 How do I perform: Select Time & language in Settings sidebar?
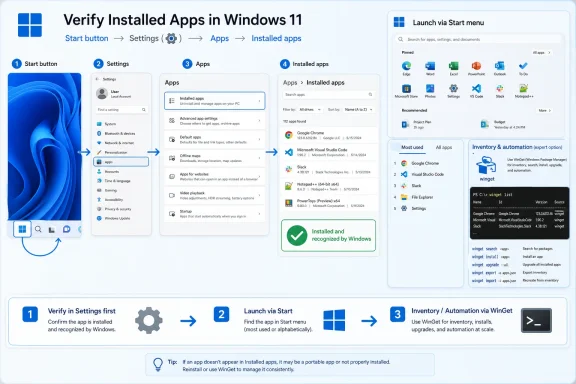tap(121, 181)
